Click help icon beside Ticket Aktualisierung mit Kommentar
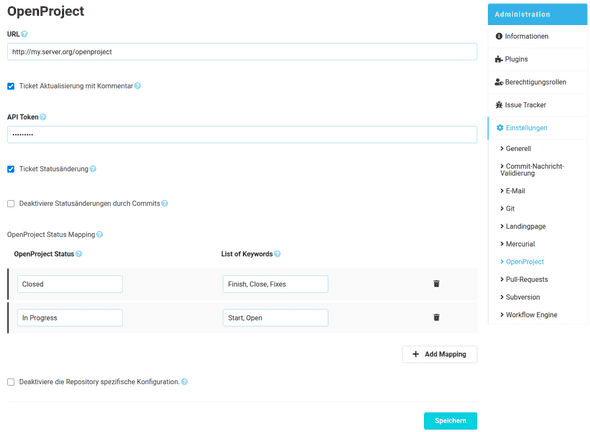 [138, 86]
